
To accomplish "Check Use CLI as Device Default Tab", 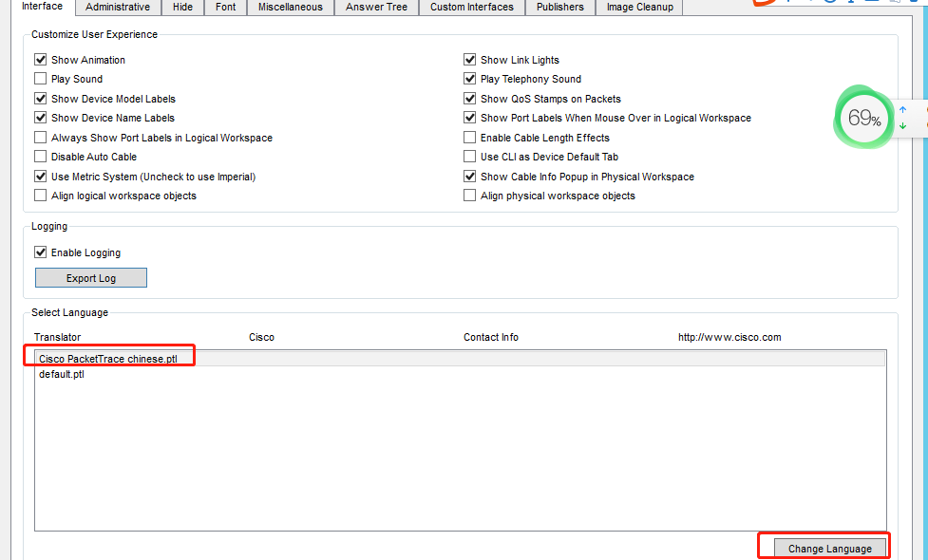I will coord(469,156).
